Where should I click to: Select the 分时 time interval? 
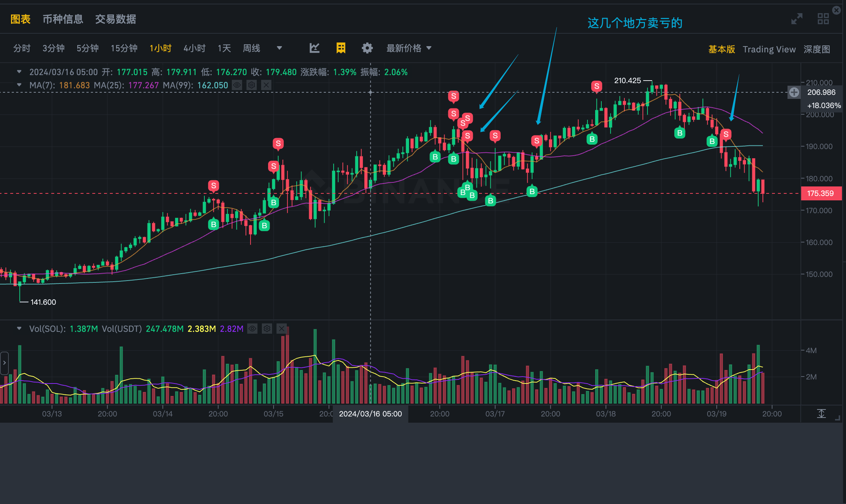pos(22,48)
